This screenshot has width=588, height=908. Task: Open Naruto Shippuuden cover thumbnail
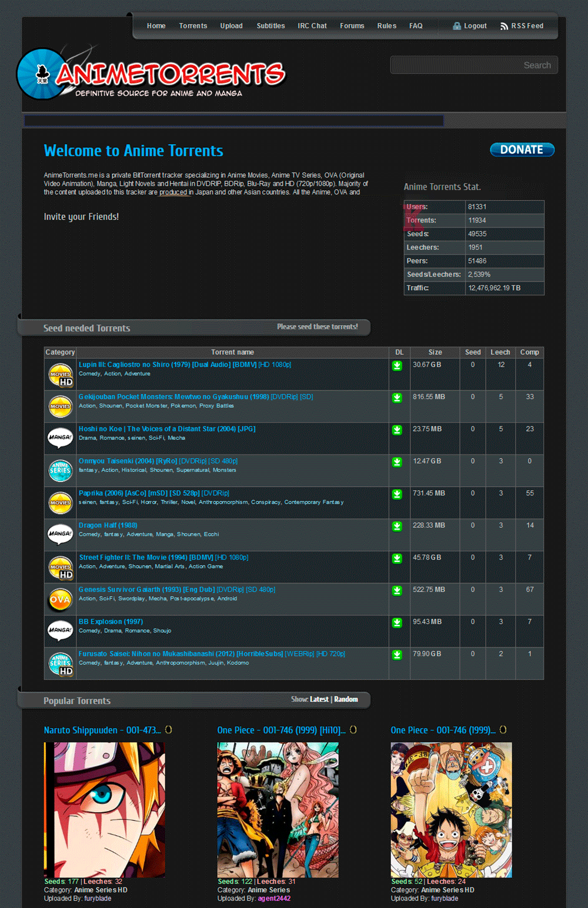[104, 810]
